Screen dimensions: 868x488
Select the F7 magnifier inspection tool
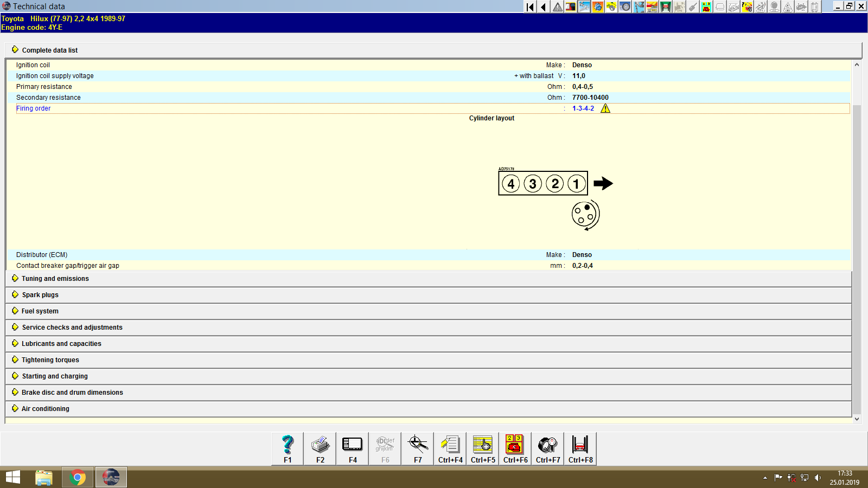click(417, 446)
